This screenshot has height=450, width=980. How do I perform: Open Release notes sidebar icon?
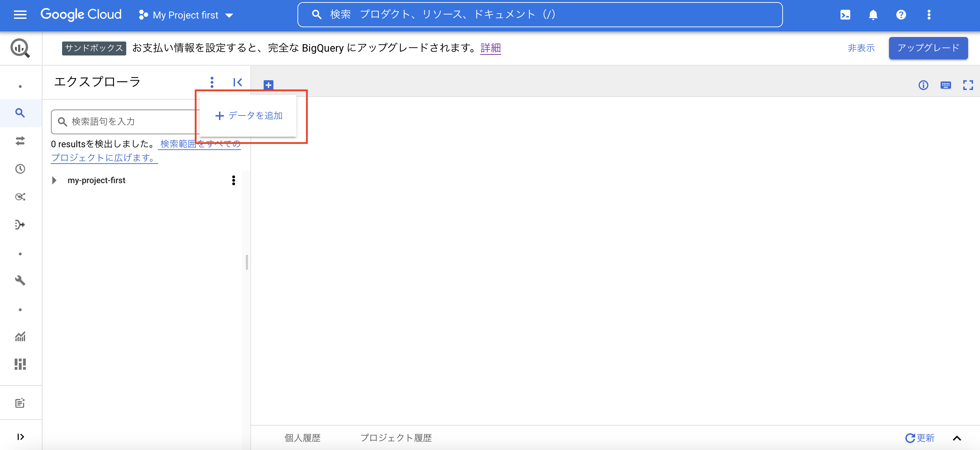coord(20,403)
